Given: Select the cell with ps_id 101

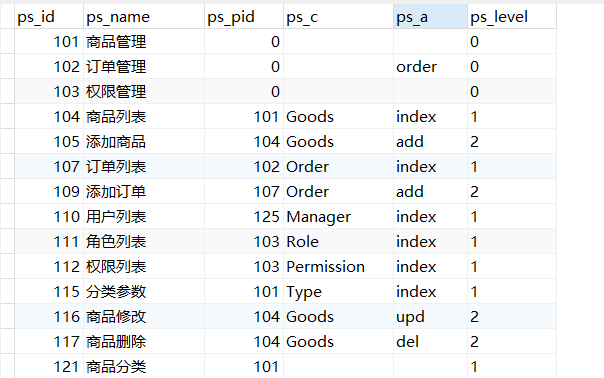Looking at the screenshot, I should 49,42.
